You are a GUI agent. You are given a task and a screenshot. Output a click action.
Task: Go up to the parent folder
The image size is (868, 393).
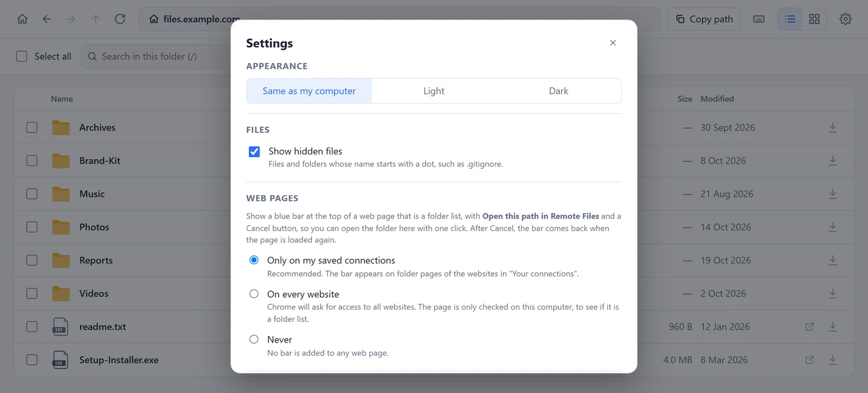pyautogui.click(x=95, y=19)
